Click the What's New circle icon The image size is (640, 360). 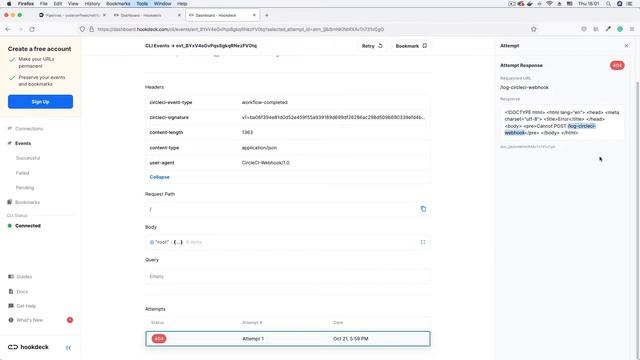tap(11, 320)
